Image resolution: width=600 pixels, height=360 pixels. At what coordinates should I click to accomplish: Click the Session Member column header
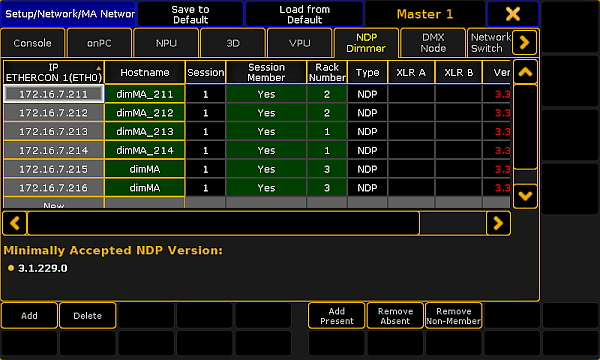[266, 72]
